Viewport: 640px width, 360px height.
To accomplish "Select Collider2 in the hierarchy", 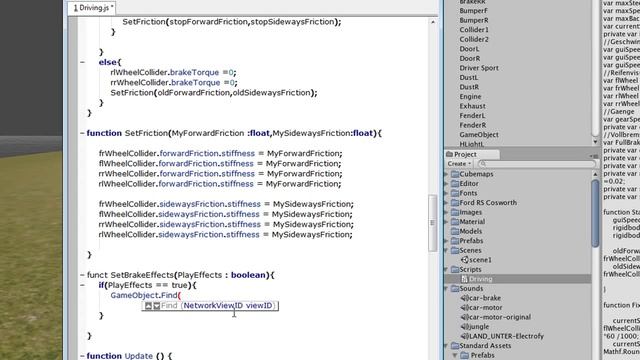I will (473, 40).
